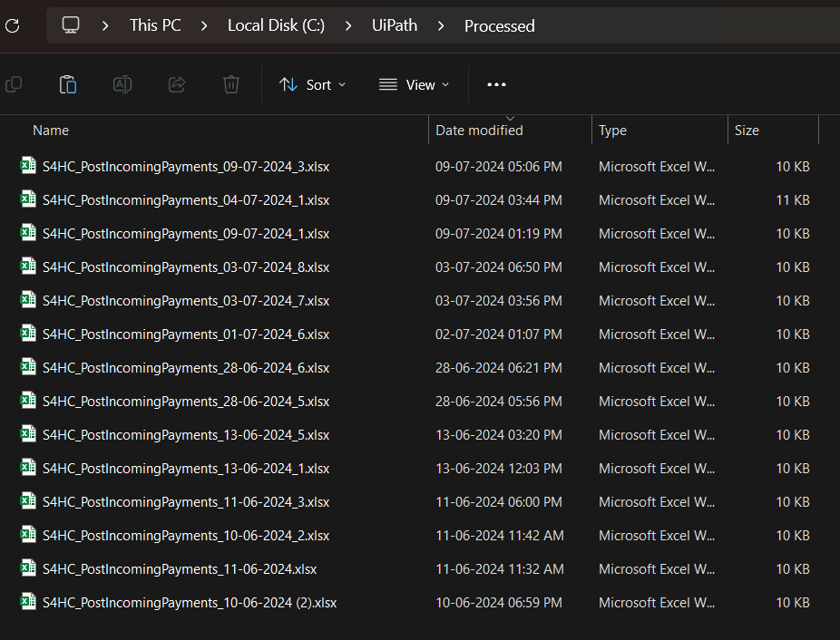This screenshot has width=840, height=640.
Task: Expand chevron after Local Disk (C:)
Action: click(x=348, y=25)
